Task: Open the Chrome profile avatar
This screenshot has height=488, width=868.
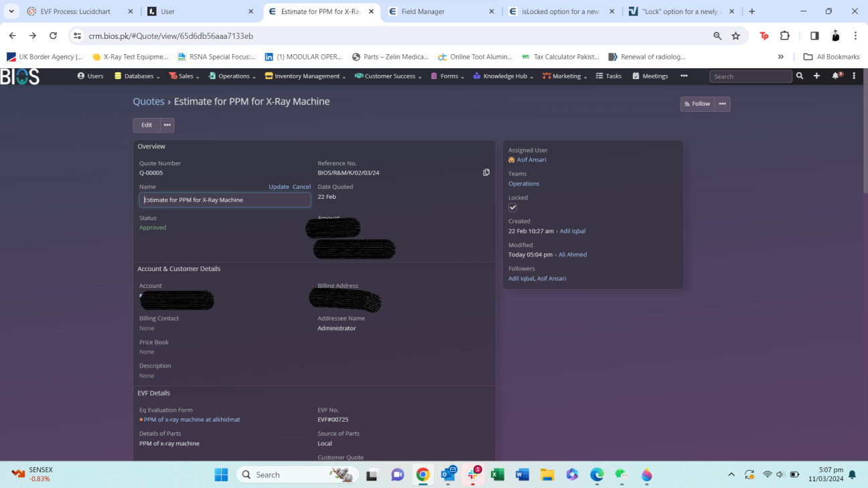Action: (835, 35)
